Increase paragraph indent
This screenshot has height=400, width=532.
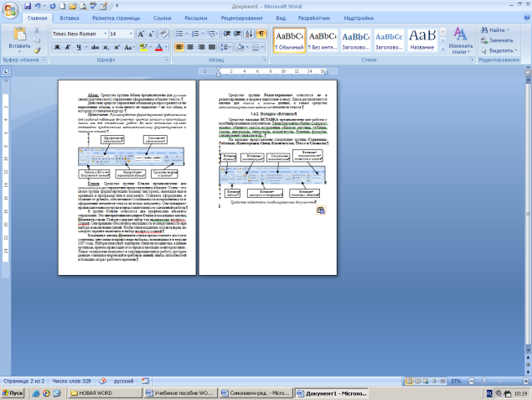[237, 34]
